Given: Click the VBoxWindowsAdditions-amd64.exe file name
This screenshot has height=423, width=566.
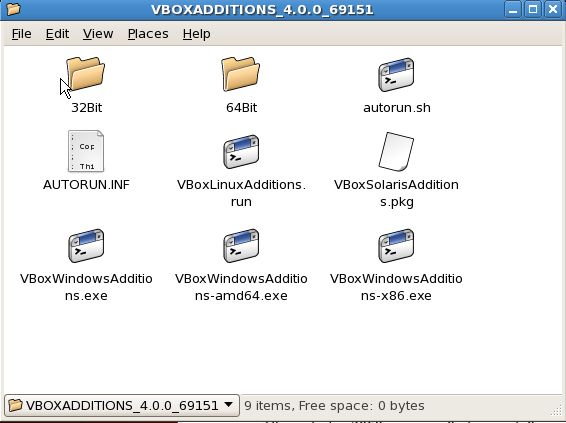Looking at the screenshot, I should click(241, 287).
